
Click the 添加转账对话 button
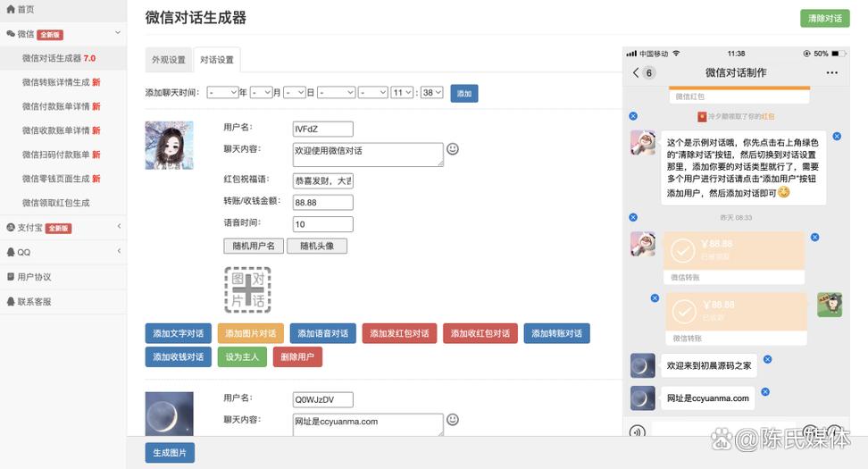tap(556, 333)
